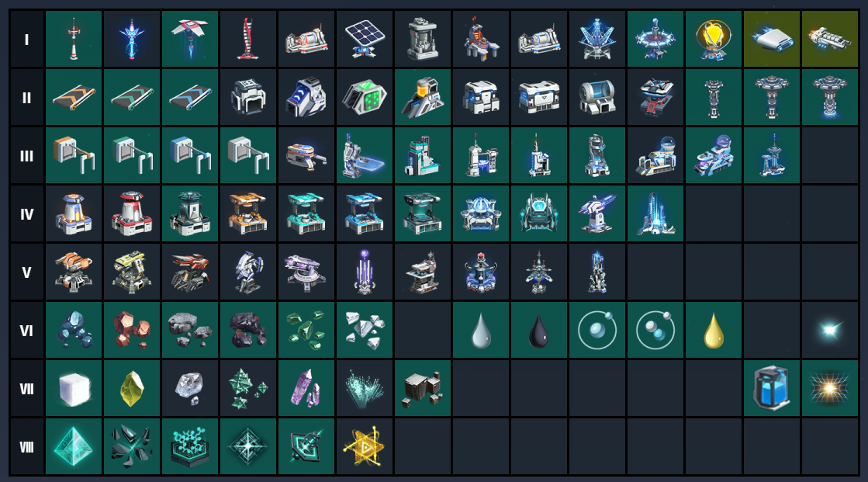Pick the yellow crystal in row VII
Screen dimensions: 868x482
pos(132,388)
